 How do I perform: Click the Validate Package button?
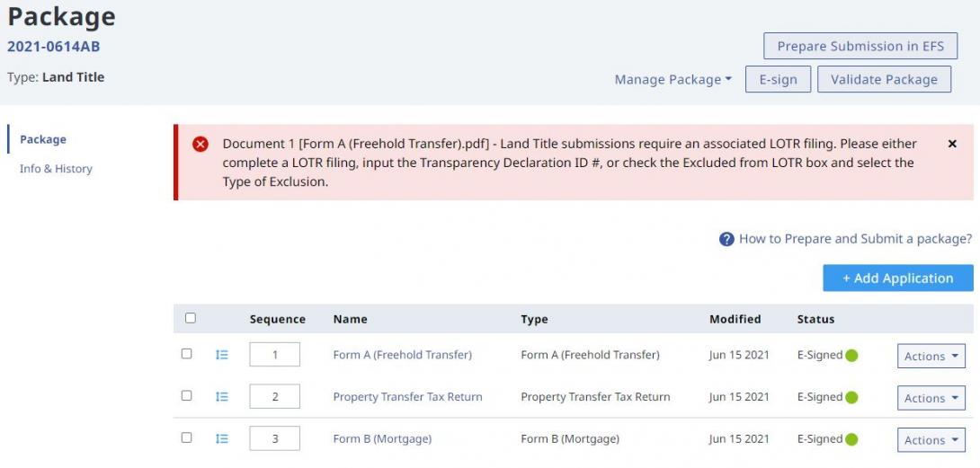(885, 79)
